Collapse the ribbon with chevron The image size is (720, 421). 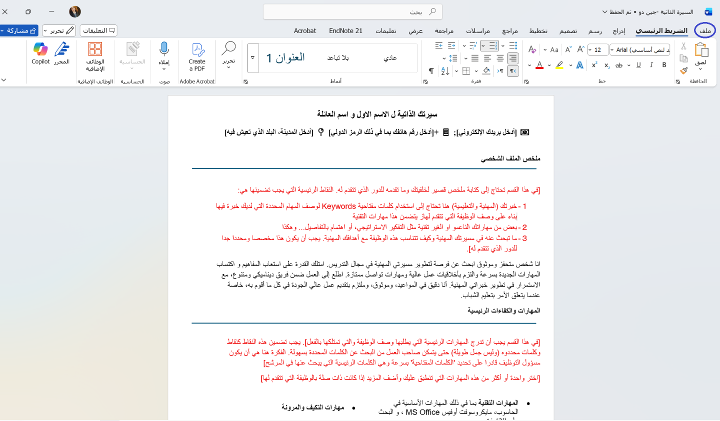coord(4,80)
